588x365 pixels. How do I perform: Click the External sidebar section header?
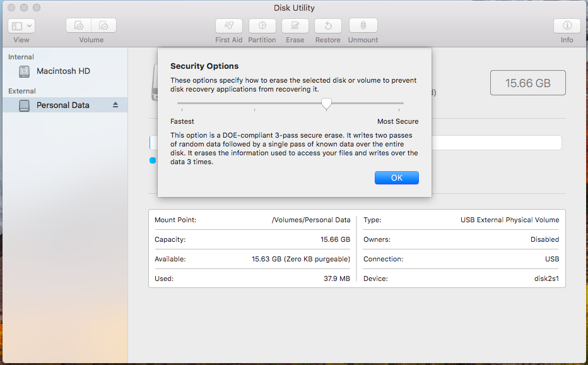click(22, 91)
